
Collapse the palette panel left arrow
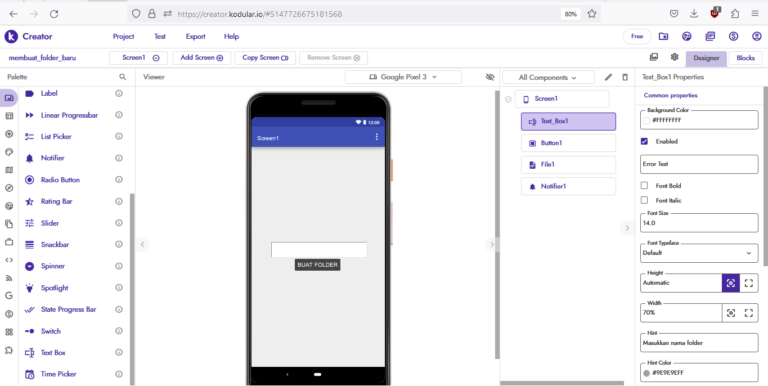point(142,244)
